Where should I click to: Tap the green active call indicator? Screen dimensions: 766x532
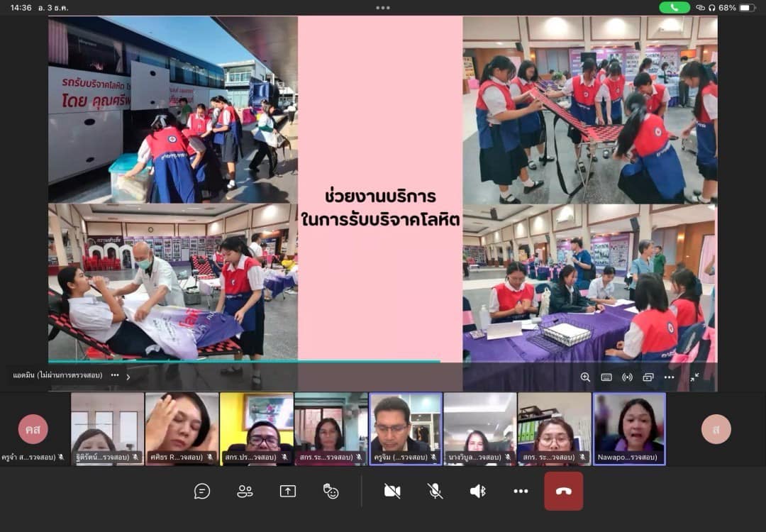coord(674,8)
